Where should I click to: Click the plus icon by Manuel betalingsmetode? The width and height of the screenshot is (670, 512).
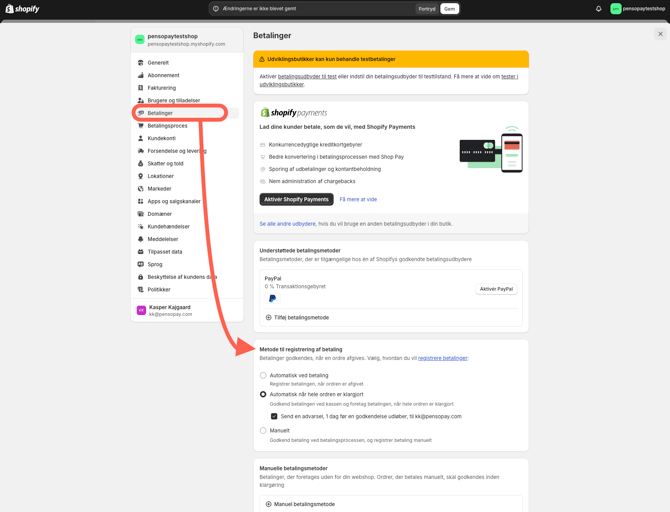[268, 504]
